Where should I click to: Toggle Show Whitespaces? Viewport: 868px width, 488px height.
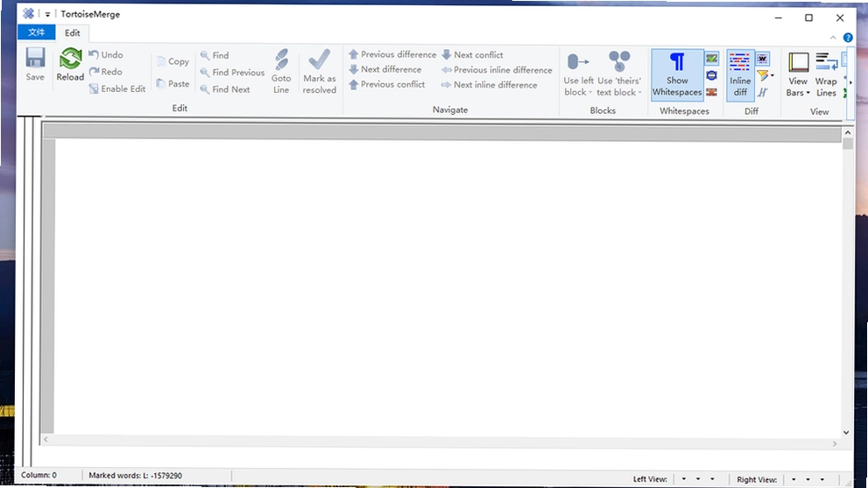tap(677, 74)
